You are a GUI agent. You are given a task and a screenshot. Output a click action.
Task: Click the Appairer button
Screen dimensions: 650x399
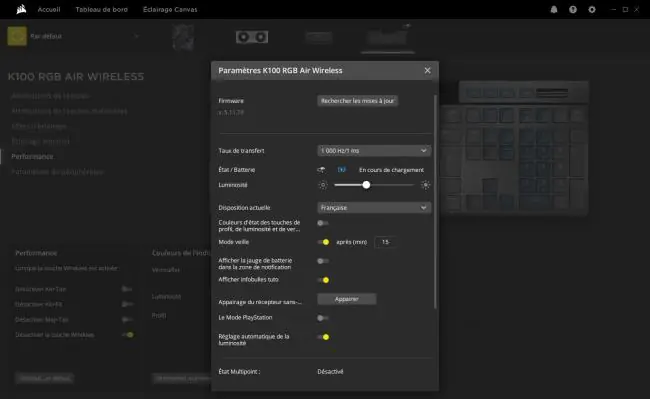(x=347, y=299)
